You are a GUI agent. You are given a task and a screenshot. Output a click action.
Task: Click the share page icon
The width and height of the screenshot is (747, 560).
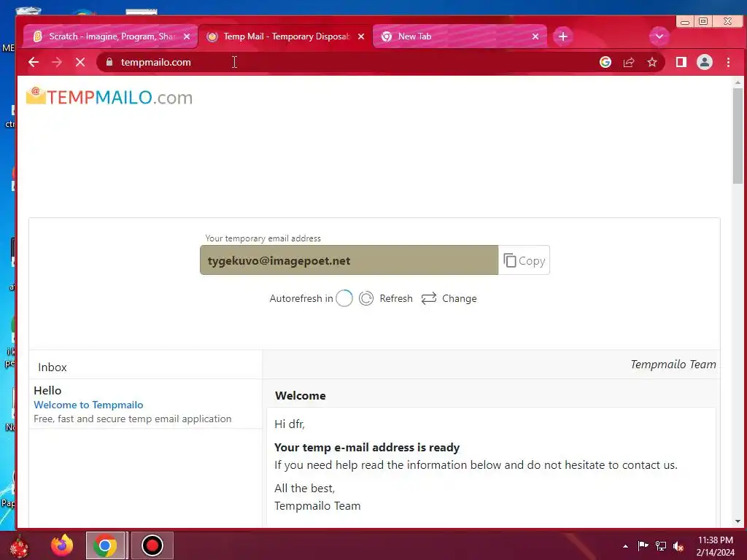629,63
